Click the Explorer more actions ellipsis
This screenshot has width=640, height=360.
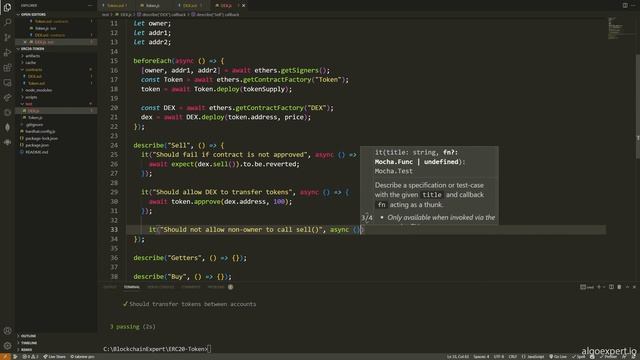coord(90,5)
